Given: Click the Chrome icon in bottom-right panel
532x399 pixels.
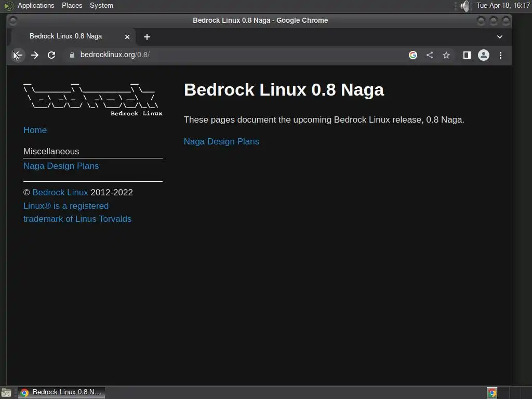Looking at the screenshot, I should 491,393.
